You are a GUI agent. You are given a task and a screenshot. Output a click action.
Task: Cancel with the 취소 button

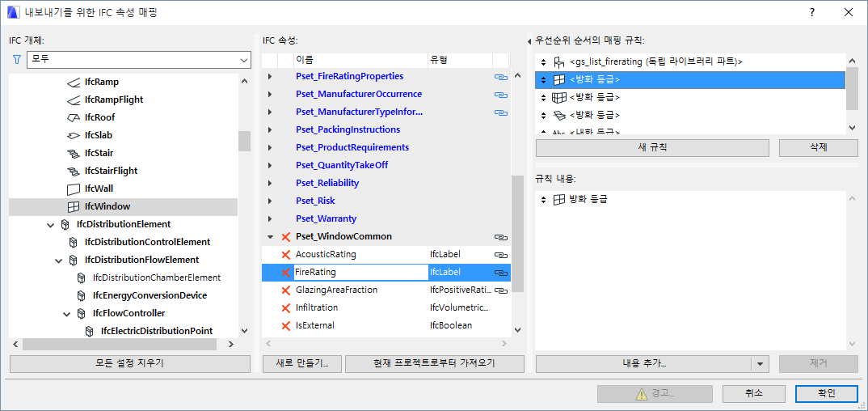tap(753, 394)
